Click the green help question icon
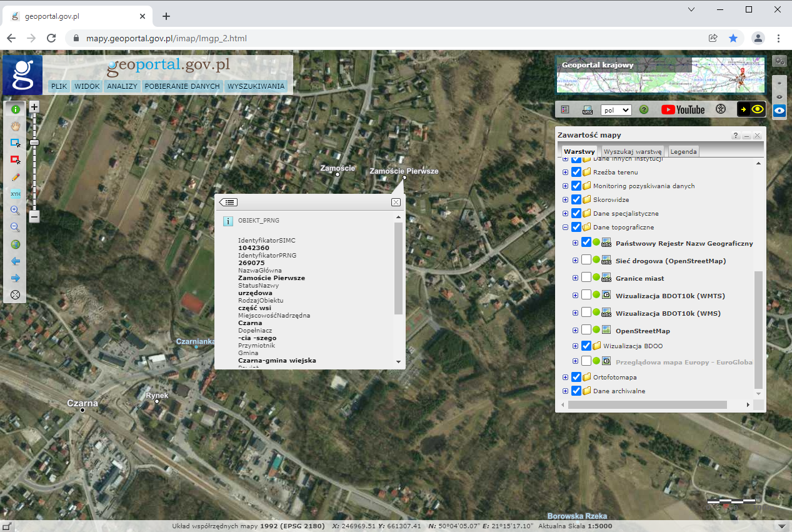Viewport: 792px width, 532px height. 644,109
